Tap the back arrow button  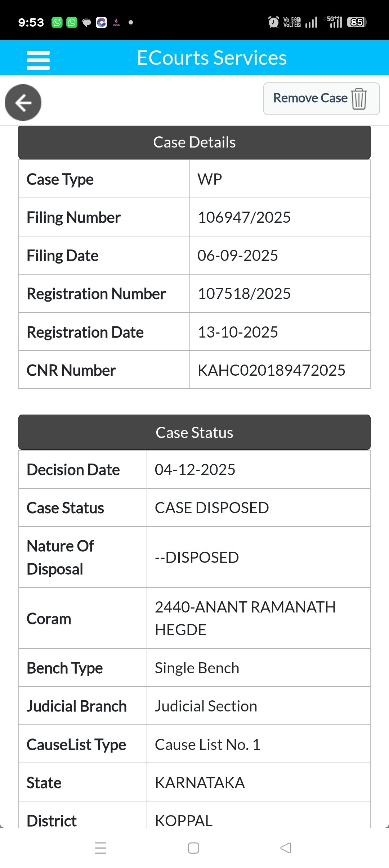click(x=23, y=103)
